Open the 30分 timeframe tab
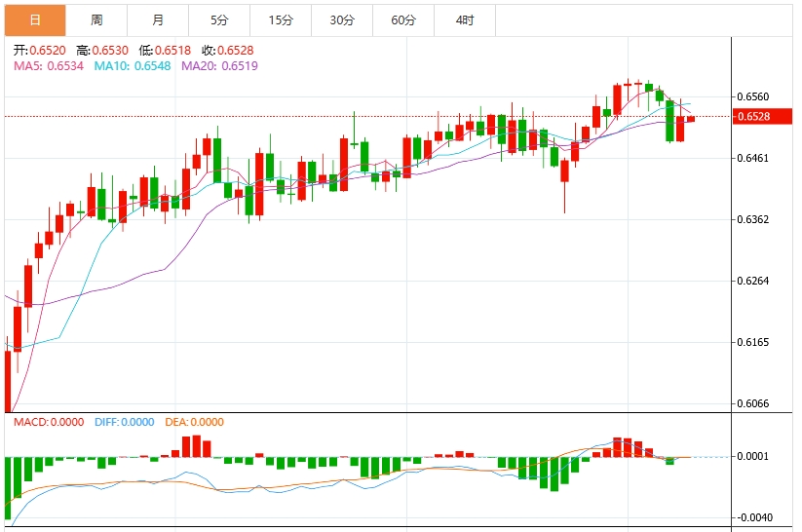Image resolution: width=802 pixels, height=532 pixels. [x=342, y=20]
